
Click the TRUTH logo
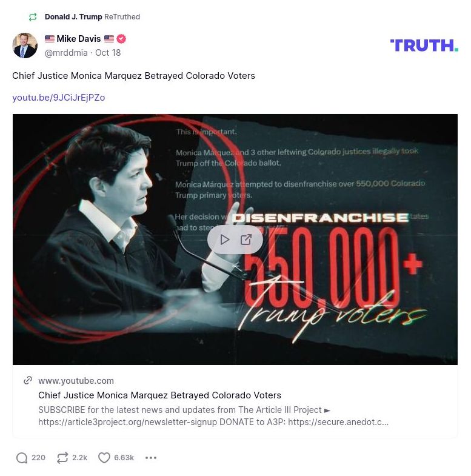tap(424, 45)
